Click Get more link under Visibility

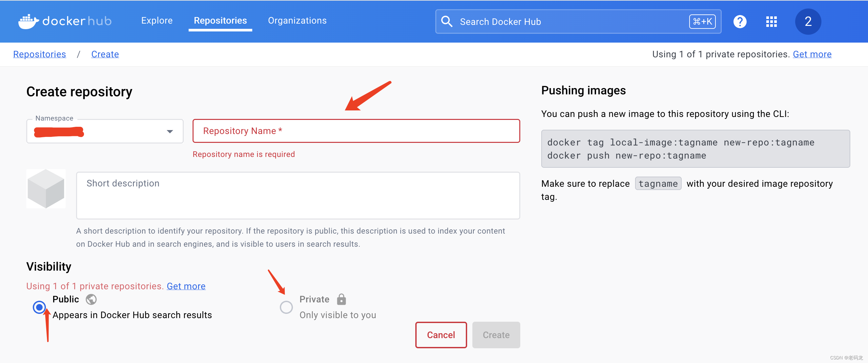[186, 286]
